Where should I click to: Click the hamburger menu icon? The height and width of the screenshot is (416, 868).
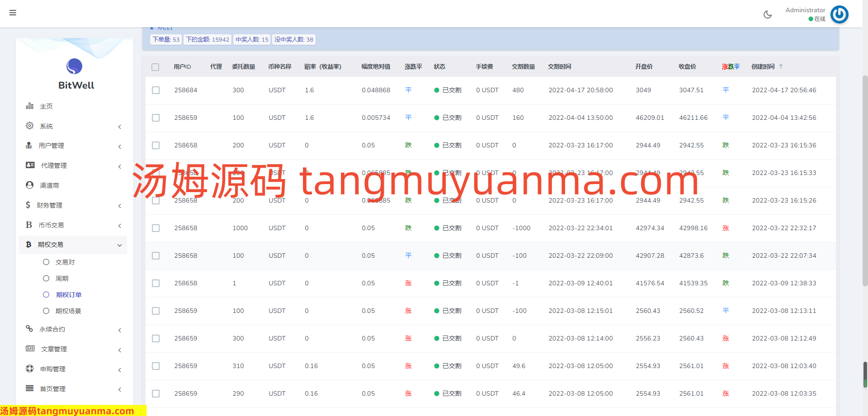pos(13,13)
